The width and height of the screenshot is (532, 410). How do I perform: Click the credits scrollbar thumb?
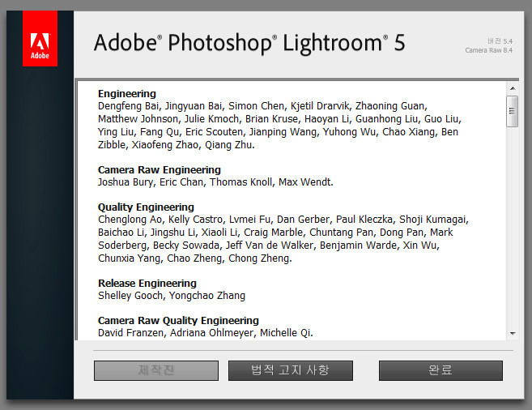coord(513,111)
